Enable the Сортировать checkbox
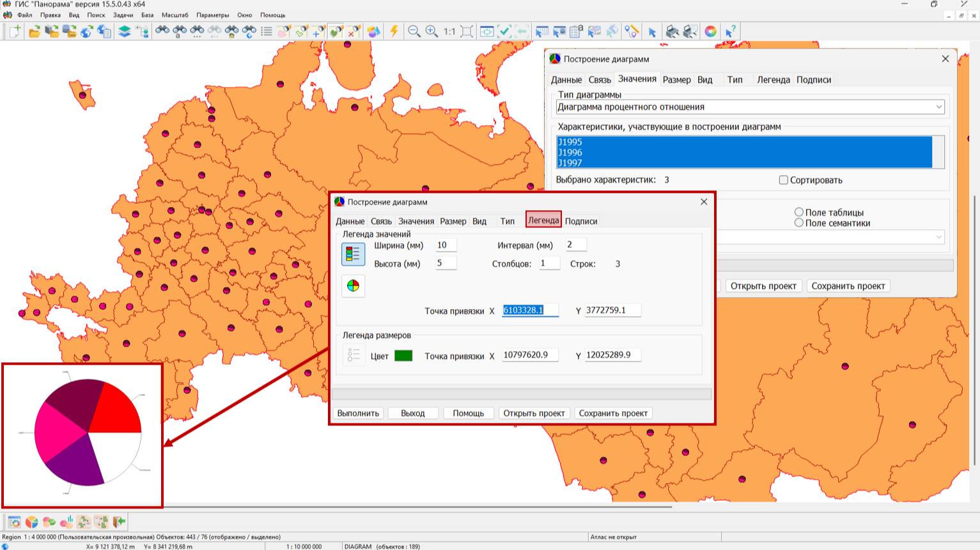Screen dimensions: 980x550 pos(783,180)
